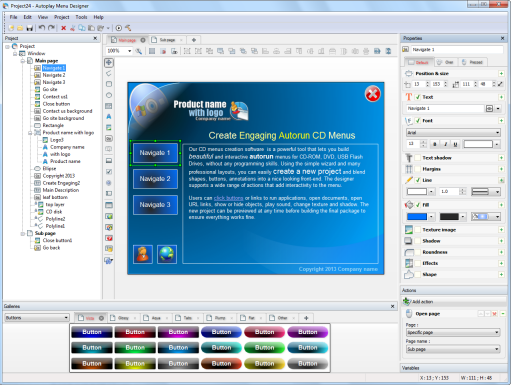This screenshot has height=385, width=511.
Task: Click the Undo arrow icon
Action: [42, 28]
